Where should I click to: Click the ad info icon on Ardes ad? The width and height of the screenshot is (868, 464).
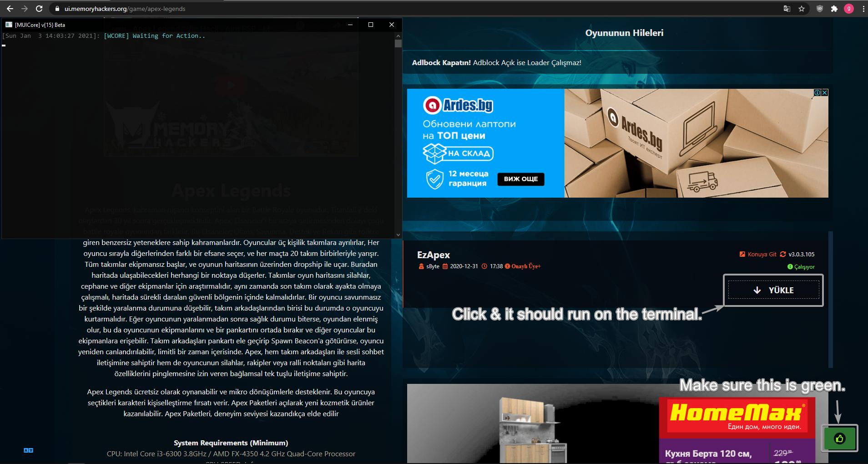[817, 92]
